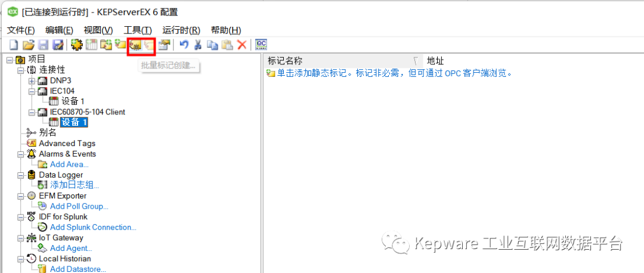Collapse the IEC60870-5-104 Client channel node
The image size is (644, 273).
click(32, 112)
